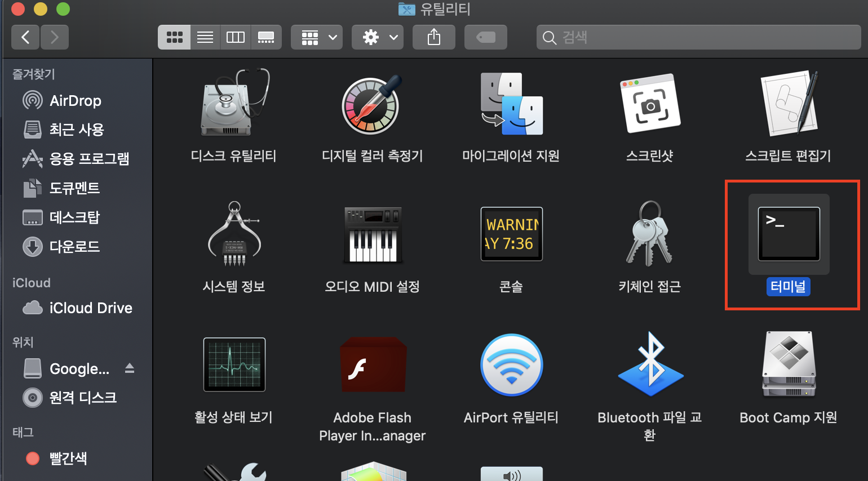Switch to list view

205,37
